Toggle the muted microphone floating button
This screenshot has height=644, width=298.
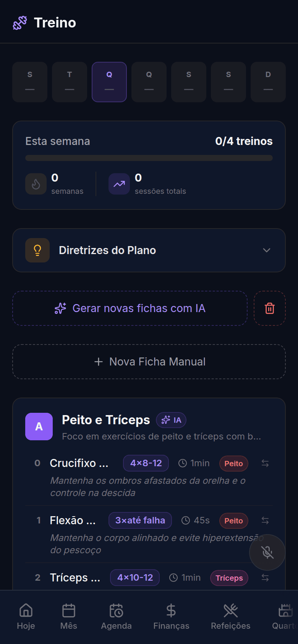(267, 552)
